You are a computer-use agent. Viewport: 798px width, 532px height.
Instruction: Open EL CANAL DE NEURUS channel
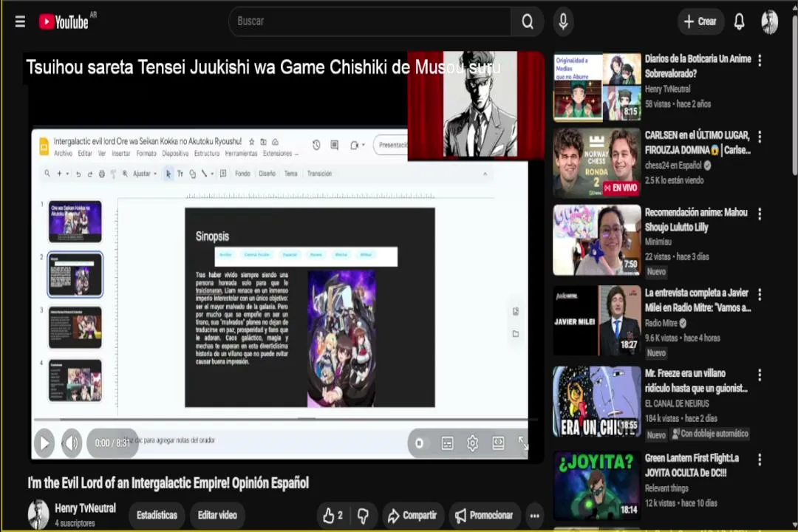[x=677, y=403]
